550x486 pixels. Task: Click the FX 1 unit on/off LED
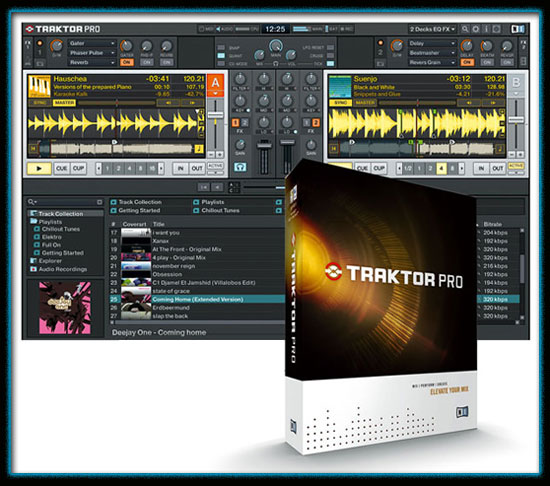[40, 43]
